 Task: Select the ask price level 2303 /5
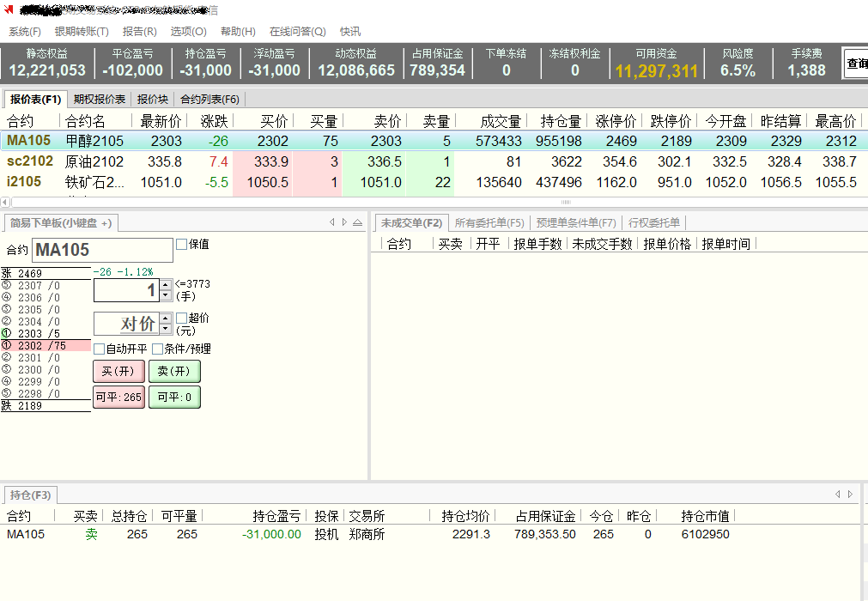tap(46, 334)
